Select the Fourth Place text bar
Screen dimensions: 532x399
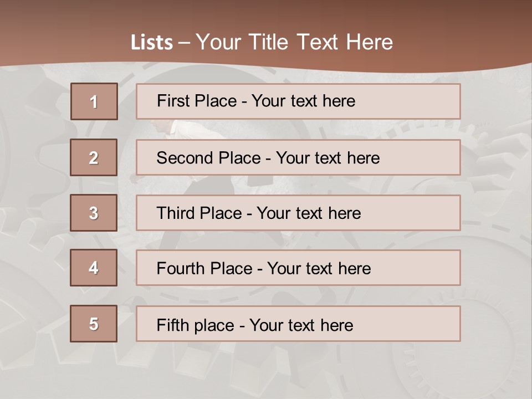298,268
